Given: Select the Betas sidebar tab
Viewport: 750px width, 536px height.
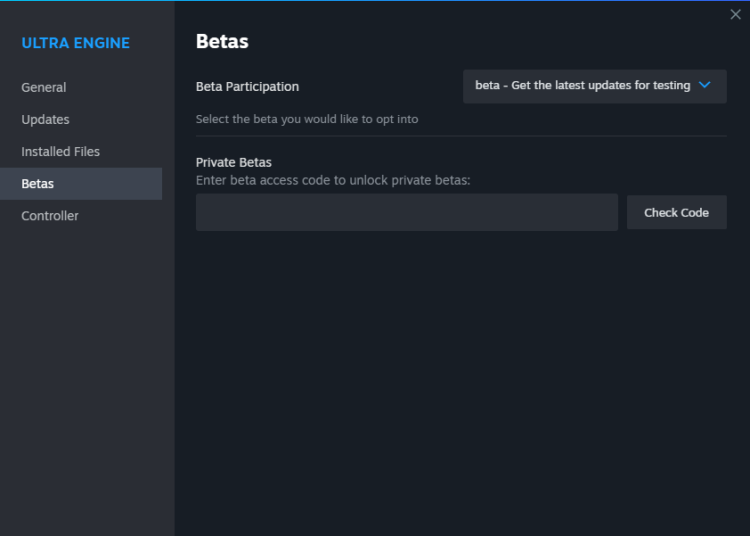Looking at the screenshot, I should [38, 184].
